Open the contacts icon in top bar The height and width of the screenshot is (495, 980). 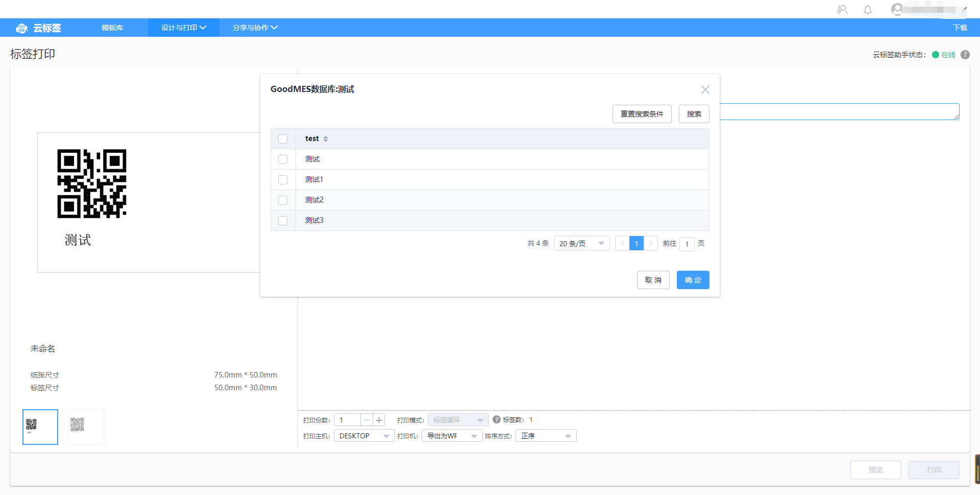[x=842, y=9]
